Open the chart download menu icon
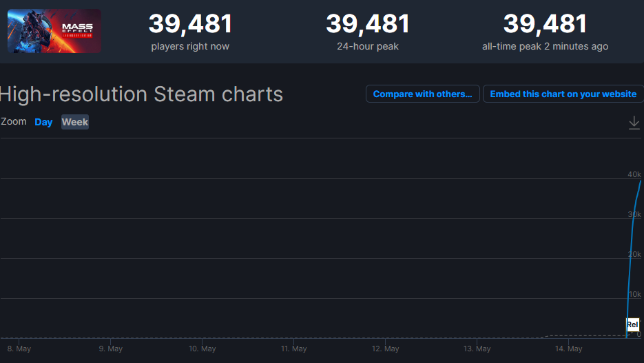 (634, 123)
